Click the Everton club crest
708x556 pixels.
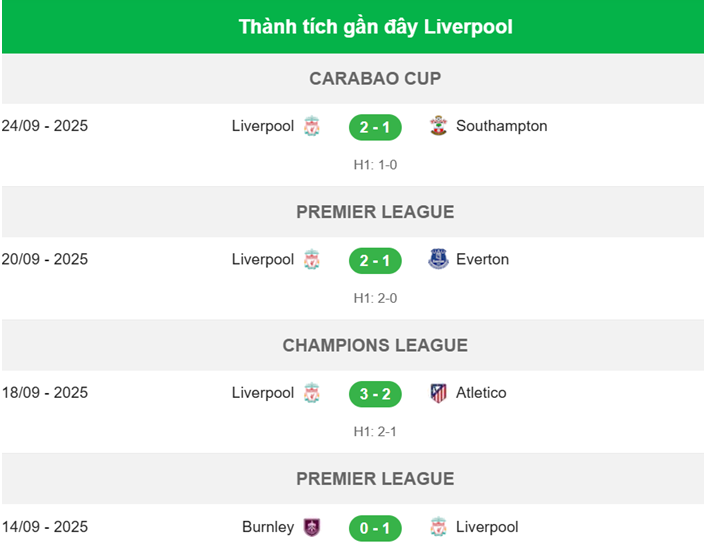438,260
